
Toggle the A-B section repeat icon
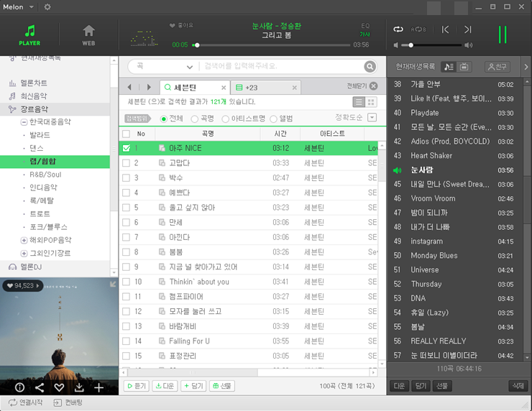418,29
